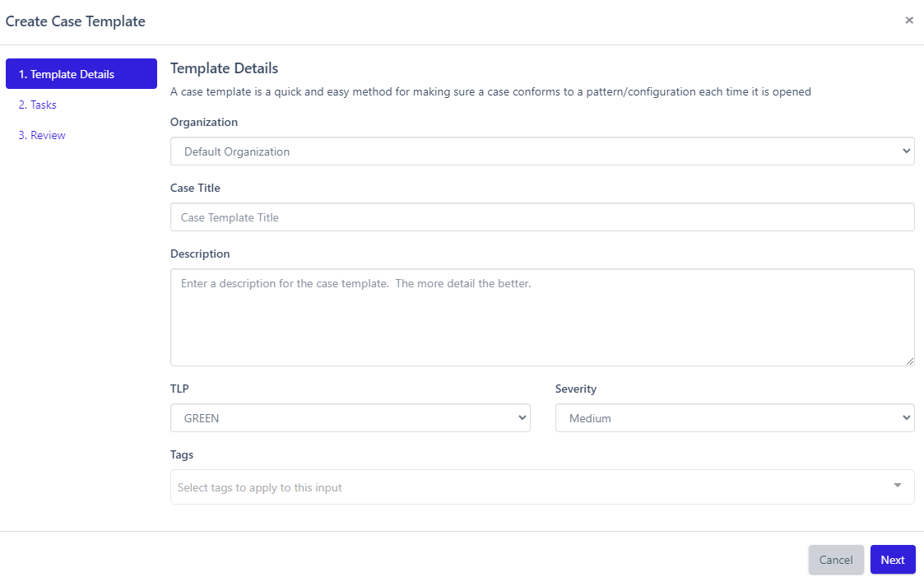The image size is (924, 582).
Task: Click the Organization field label
Action: point(204,122)
